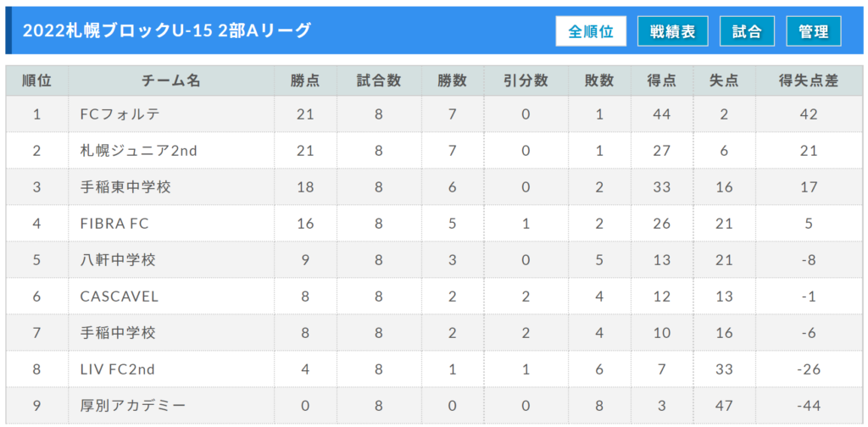
Task: Select FIBRA FC team name
Action: [x=114, y=224]
